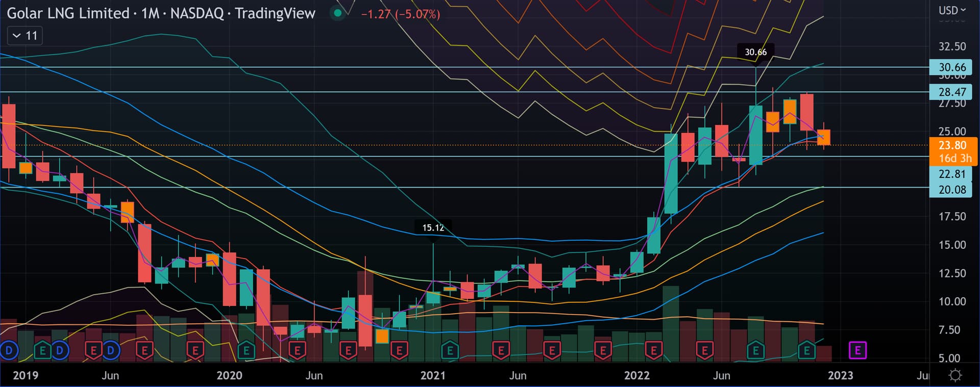The image size is (980, 387).
Task: Open the USD currency dropdown
Action: pos(952,10)
